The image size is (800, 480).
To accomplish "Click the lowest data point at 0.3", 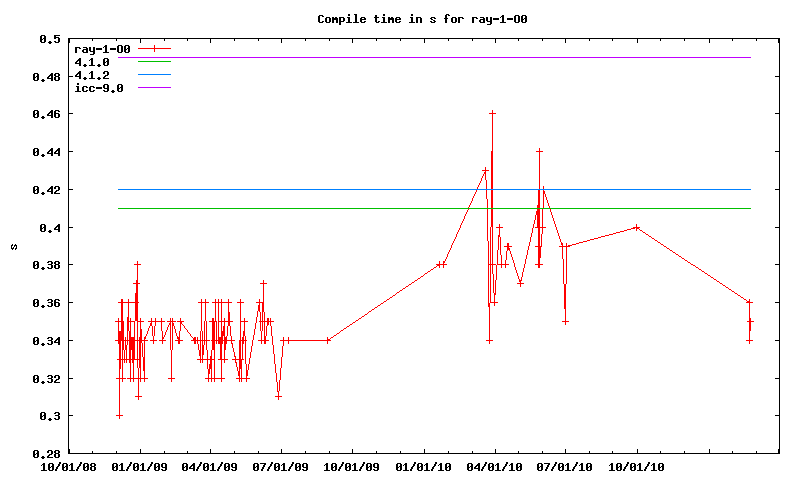I will coord(119,416).
